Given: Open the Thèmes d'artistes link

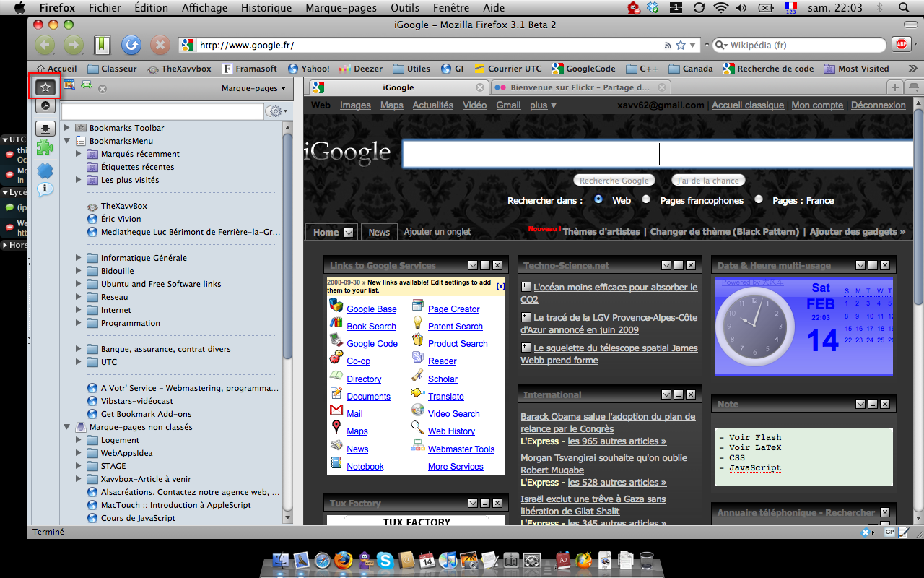Looking at the screenshot, I should click(601, 232).
